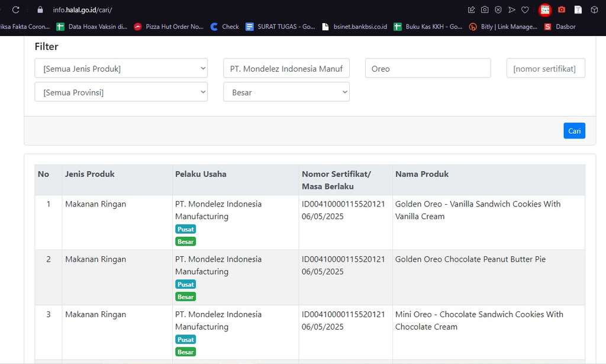Open the Pizza Hut Order bookmark
Screen dimensions: 606x364
(169, 27)
